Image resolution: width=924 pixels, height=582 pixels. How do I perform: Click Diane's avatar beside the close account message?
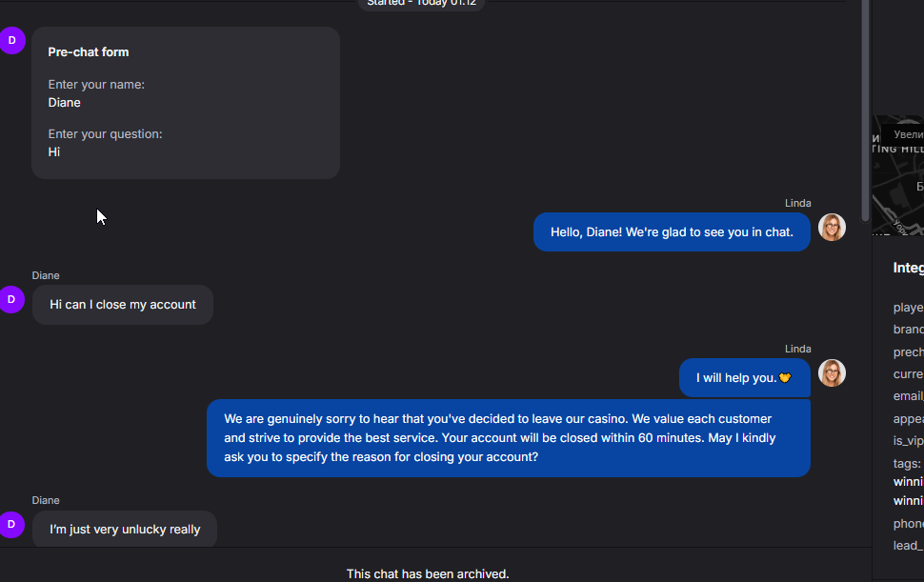(11, 299)
